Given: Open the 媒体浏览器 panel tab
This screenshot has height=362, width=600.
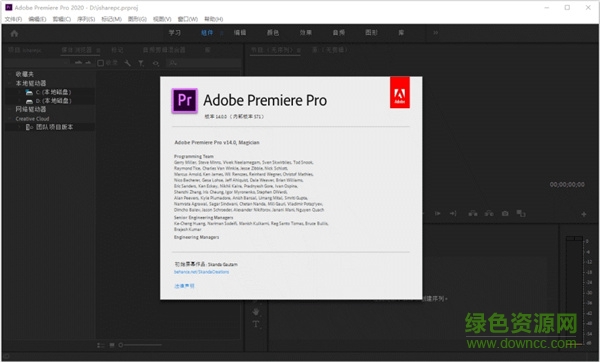Looking at the screenshot, I should (x=77, y=50).
